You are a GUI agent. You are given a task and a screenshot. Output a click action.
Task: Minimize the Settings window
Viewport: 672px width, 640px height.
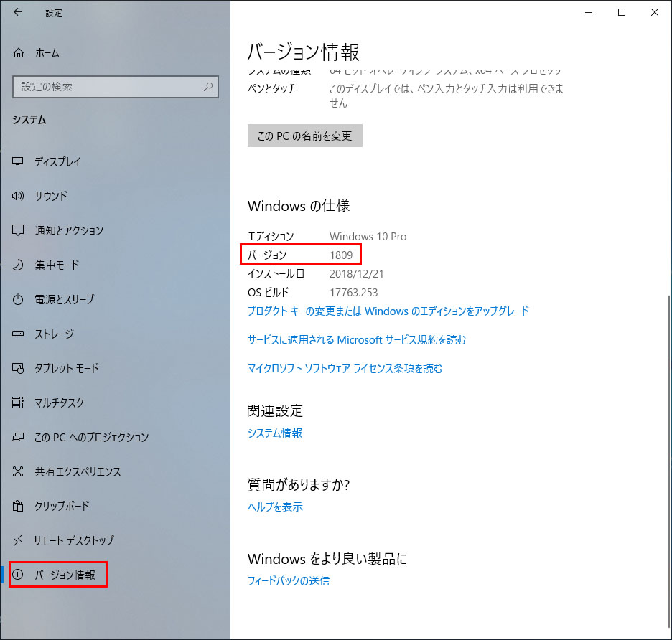(589, 12)
